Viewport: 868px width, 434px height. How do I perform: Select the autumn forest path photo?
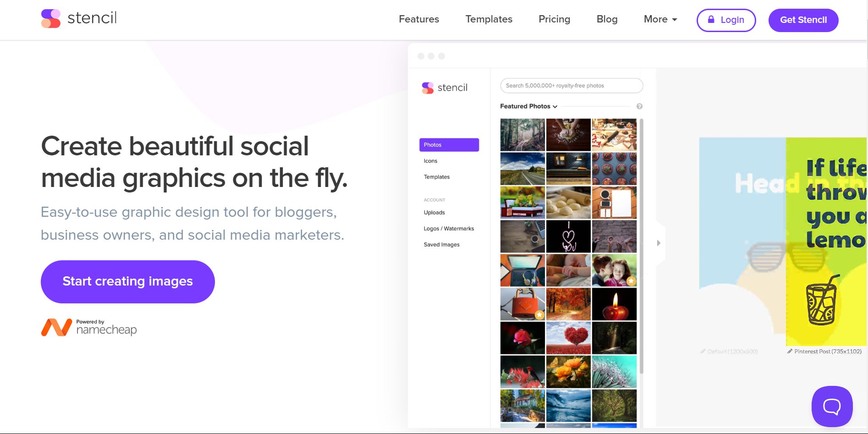tap(568, 304)
